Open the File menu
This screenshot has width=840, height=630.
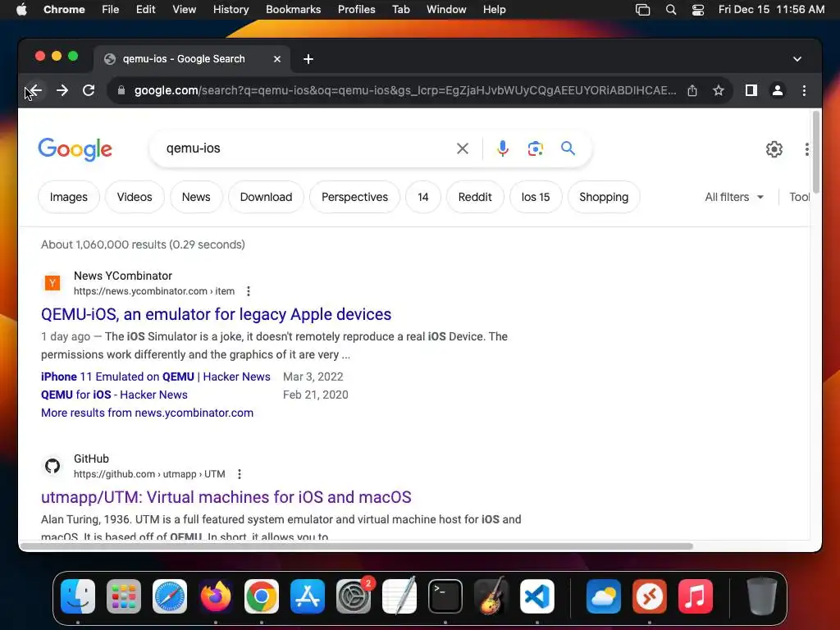111,9
